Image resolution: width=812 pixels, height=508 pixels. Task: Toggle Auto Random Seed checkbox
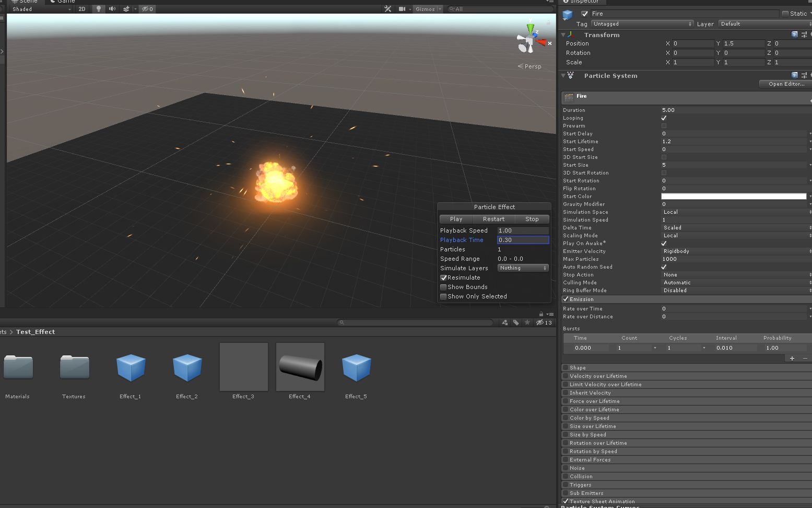point(664,267)
